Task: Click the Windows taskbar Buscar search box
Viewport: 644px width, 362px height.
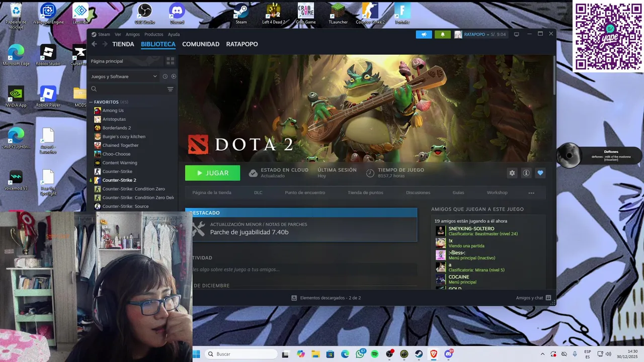Action: pyautogui.click(x=242, y=354)
